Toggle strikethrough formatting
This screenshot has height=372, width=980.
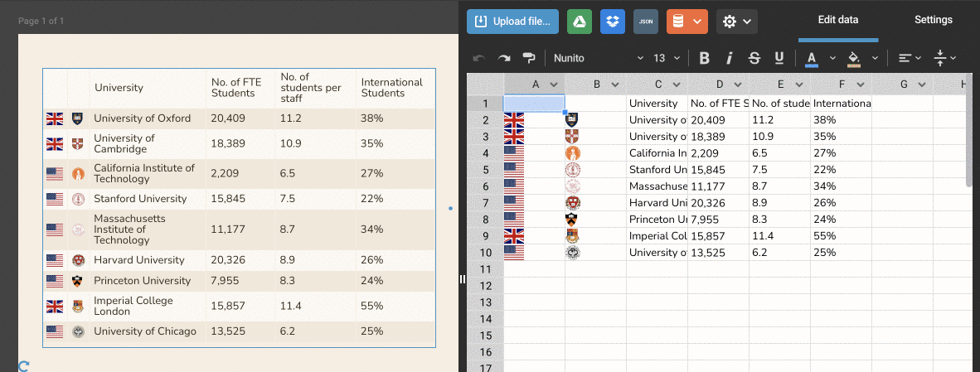click(754, 58)
